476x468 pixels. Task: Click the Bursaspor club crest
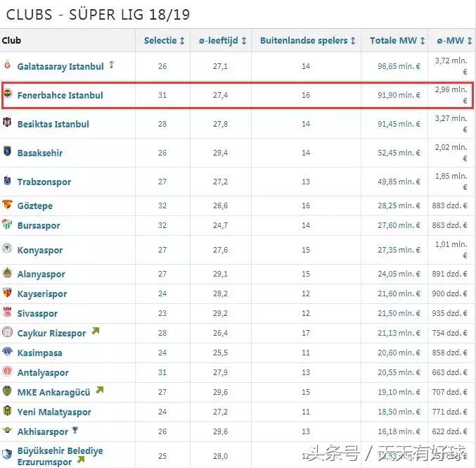point(7,225)
